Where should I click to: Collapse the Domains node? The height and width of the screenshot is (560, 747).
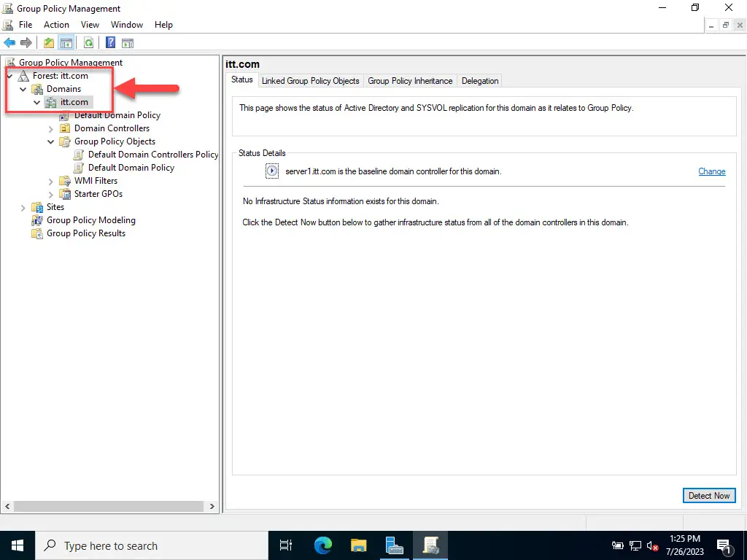click(23, 89)
